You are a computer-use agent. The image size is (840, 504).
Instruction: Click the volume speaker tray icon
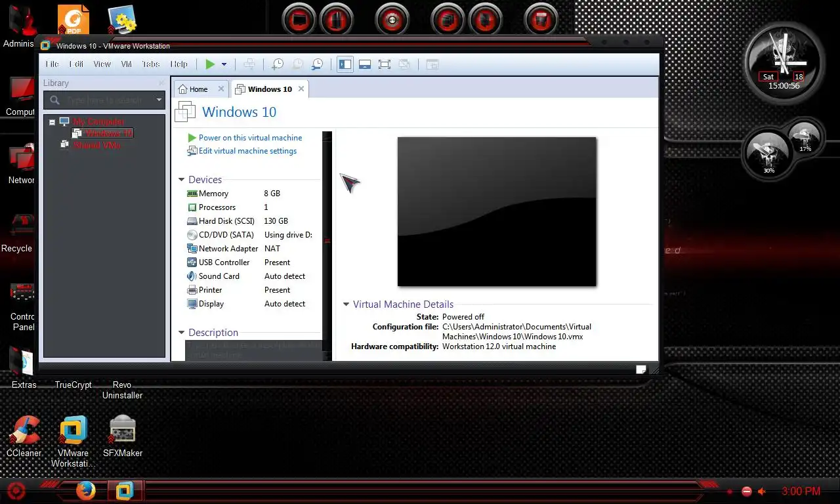[x=762, y=492]
